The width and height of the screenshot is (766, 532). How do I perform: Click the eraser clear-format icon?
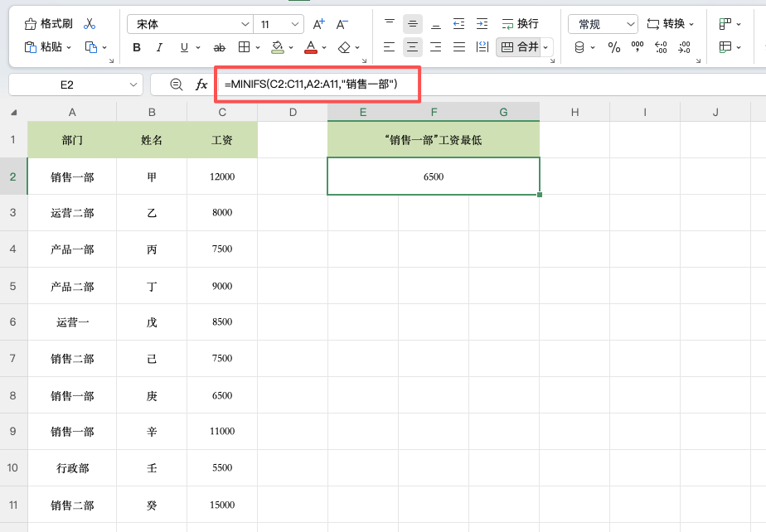point(344,47)
